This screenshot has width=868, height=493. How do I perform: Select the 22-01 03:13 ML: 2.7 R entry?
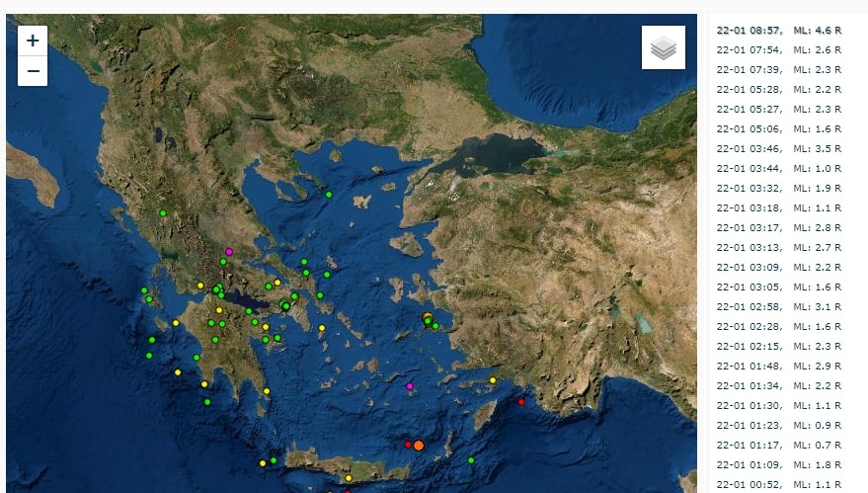779,248
